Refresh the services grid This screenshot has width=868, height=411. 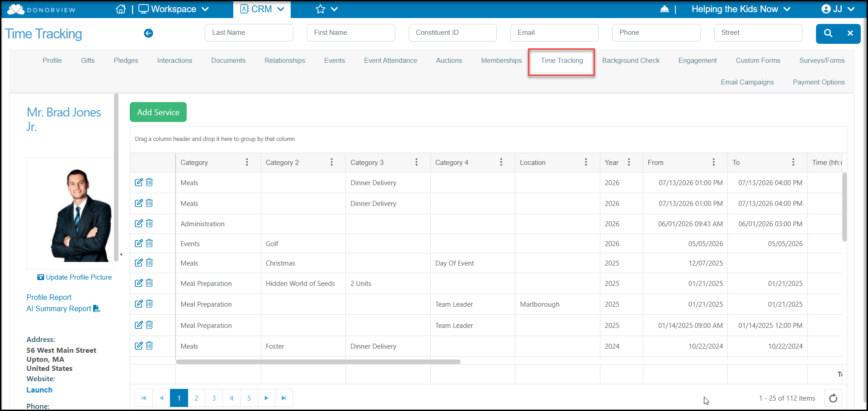click(833, 398)
